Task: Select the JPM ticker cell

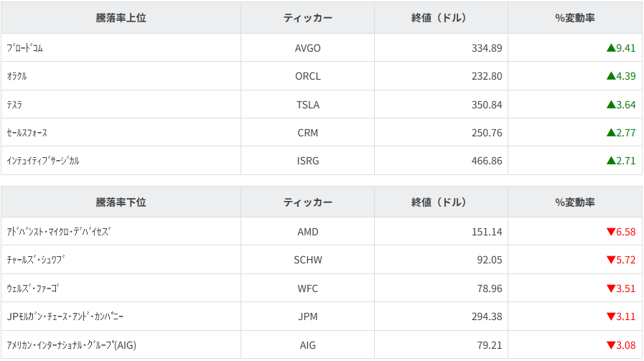Action: click(x=307, y=317)
